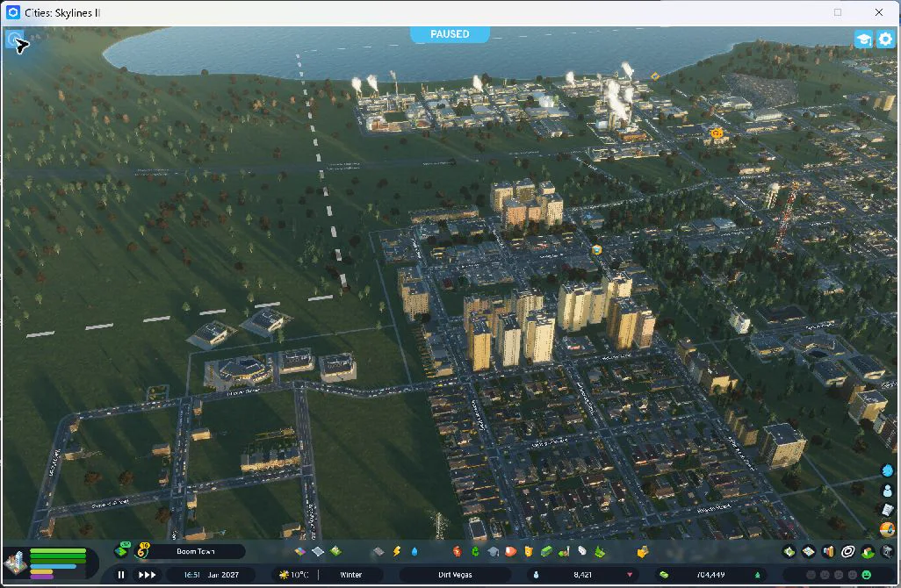Close the Cities: Skylines II window

(x=878, y=12)
